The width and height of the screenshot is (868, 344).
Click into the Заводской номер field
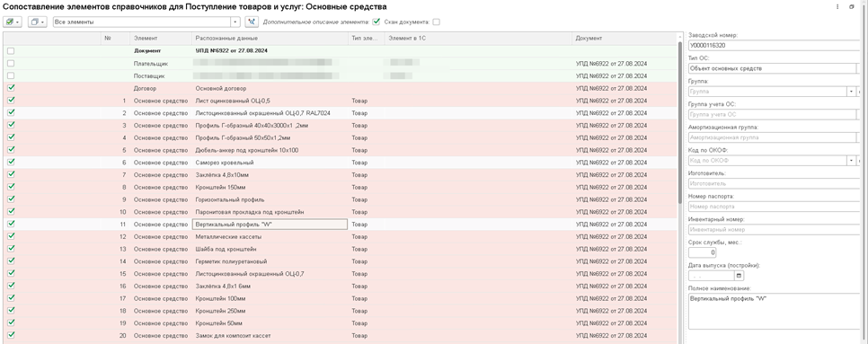click(x=775, y=45)
